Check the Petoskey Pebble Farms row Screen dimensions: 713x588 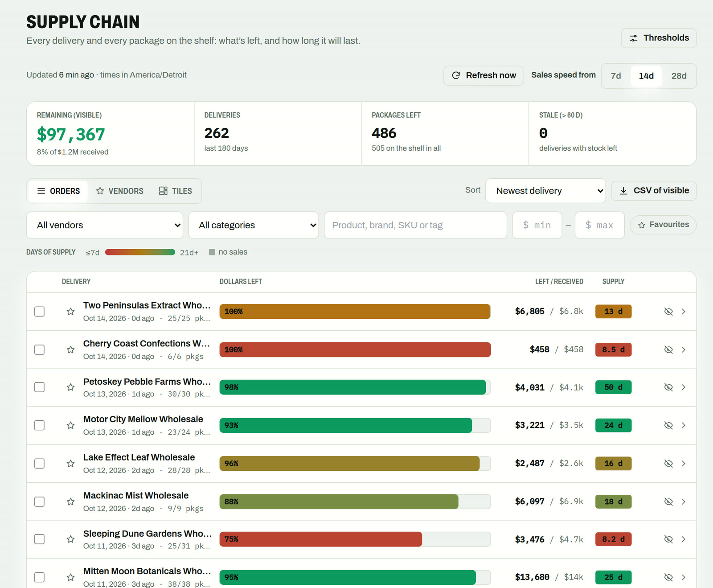pos(40,387)
